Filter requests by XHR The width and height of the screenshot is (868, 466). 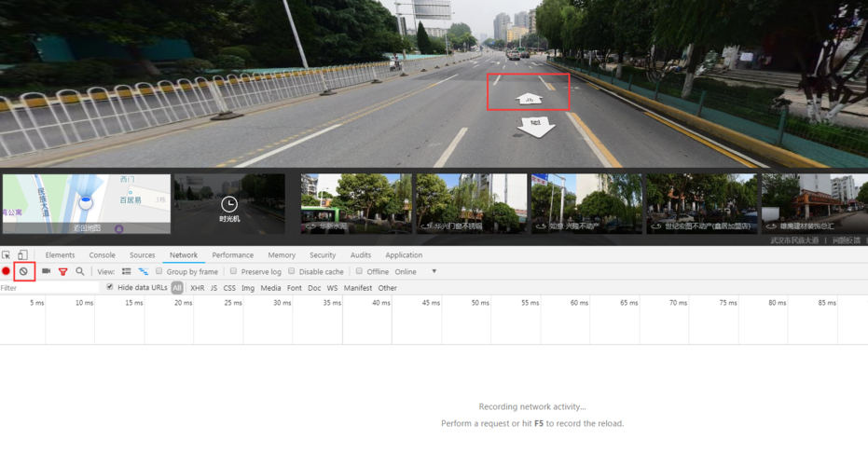coord(197,288)
